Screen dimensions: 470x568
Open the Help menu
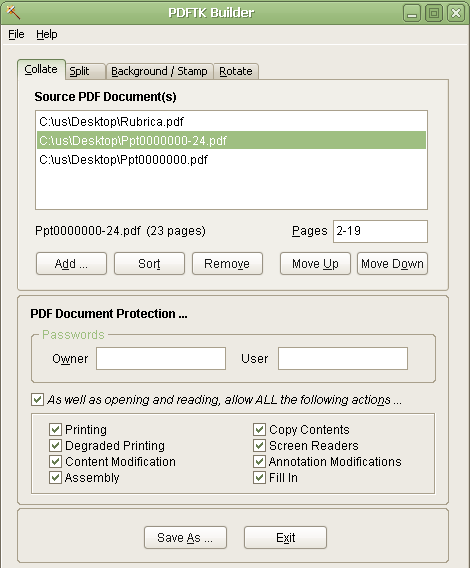47,34
